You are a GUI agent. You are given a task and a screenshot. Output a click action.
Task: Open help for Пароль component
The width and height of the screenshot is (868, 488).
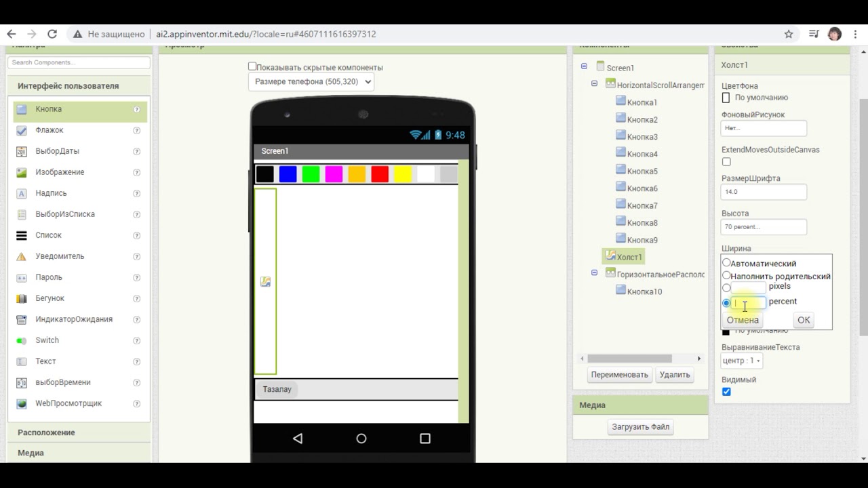[137, 277]
